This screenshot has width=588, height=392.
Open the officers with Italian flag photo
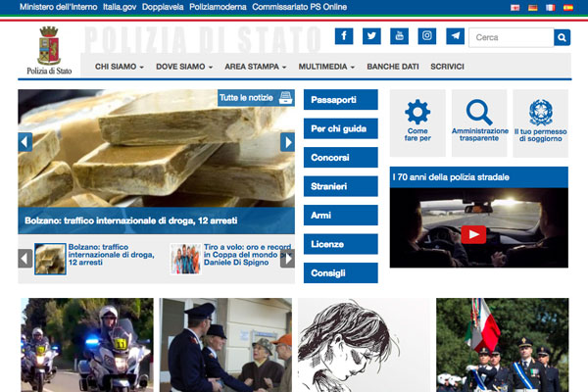503,345
